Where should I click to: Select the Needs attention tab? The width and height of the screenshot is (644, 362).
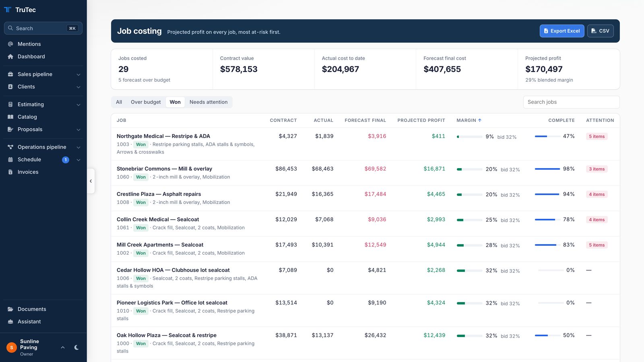[x=208, y=102]
